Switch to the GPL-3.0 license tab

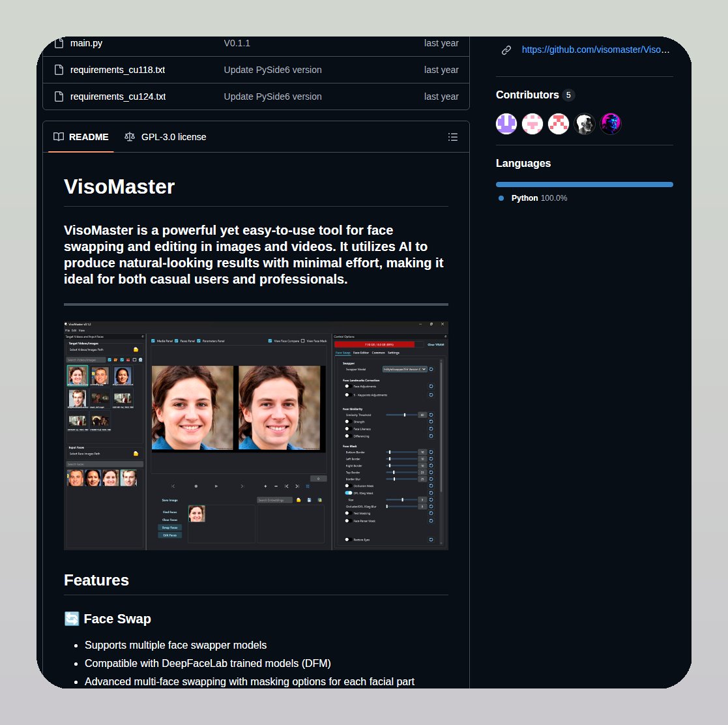tap(166, 137)
